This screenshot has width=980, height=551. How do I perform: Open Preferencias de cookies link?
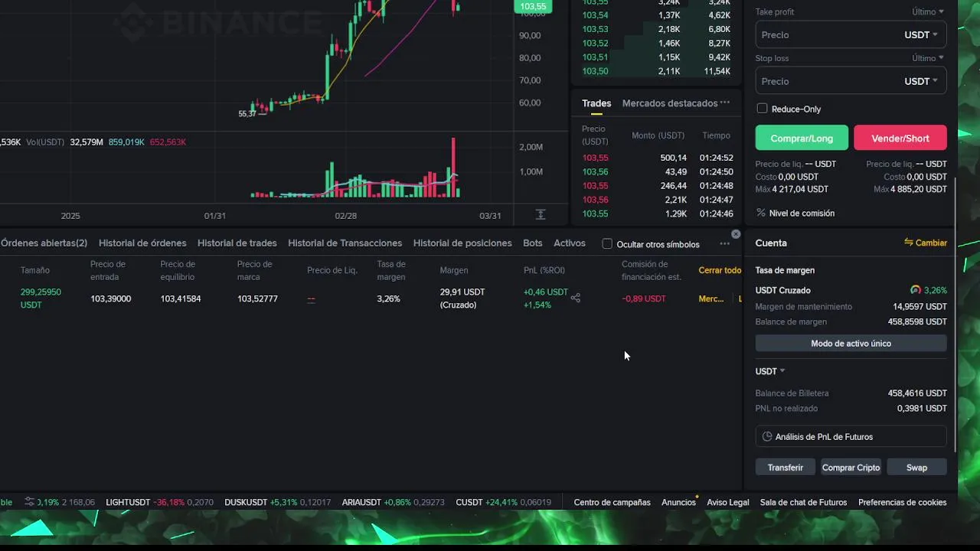click(x=903, y=503)
